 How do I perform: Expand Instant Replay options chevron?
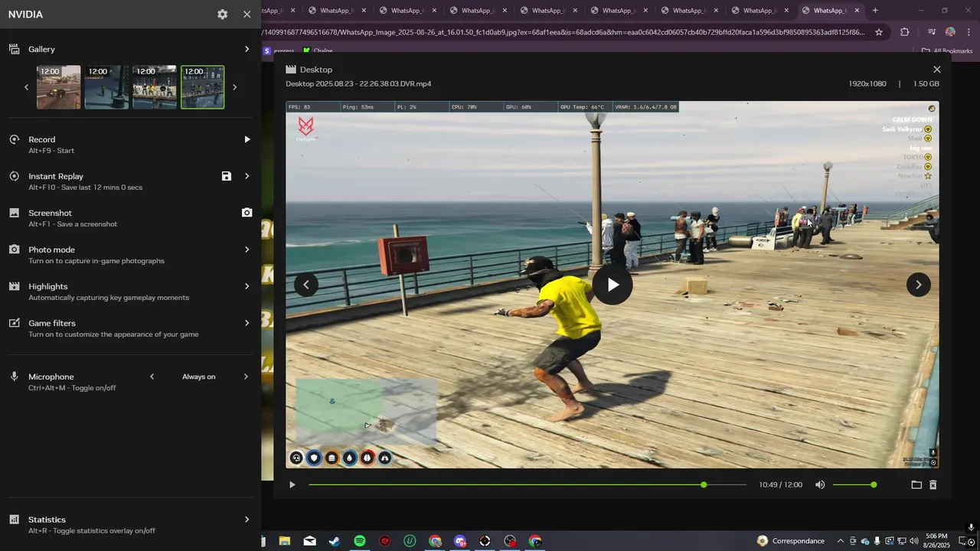(x=247, y=176)
